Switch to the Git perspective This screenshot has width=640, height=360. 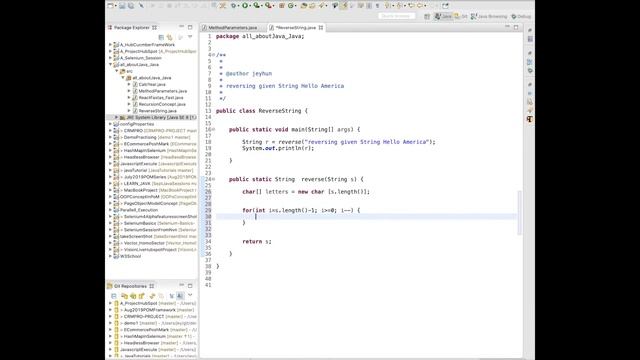(x=461, y=16)
